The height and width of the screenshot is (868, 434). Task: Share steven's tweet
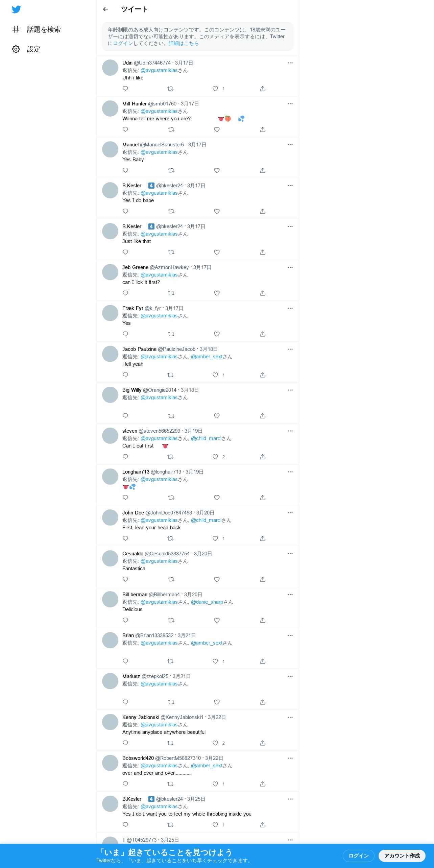pos(263,457)
